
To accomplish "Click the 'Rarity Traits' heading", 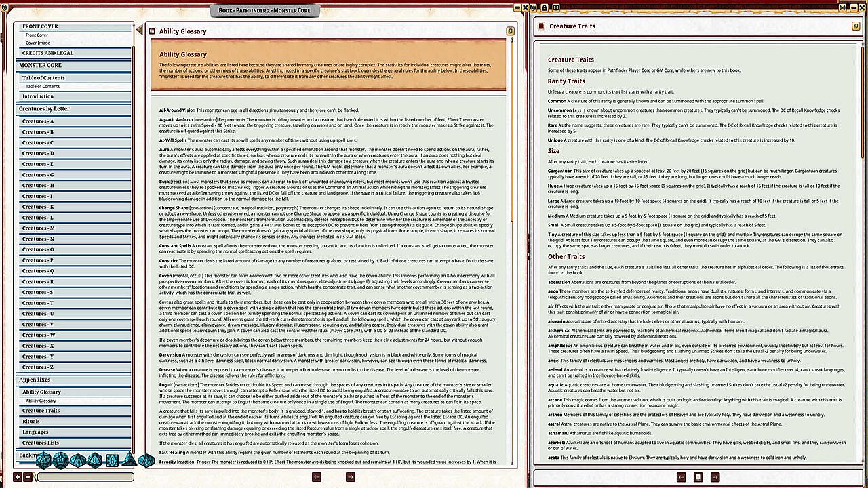I will tap(566, 81).
